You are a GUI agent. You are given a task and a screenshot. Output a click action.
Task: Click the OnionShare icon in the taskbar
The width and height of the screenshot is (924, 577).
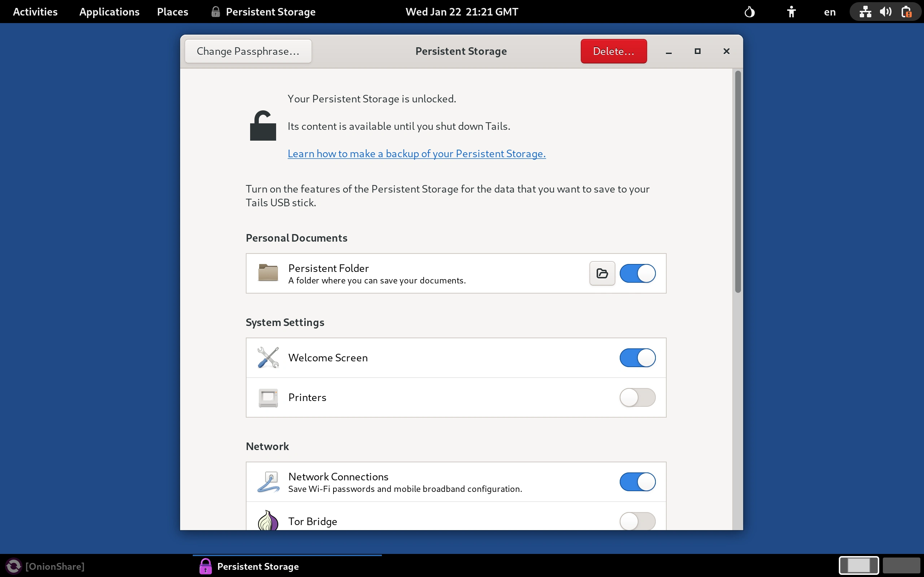pos(13,566)
